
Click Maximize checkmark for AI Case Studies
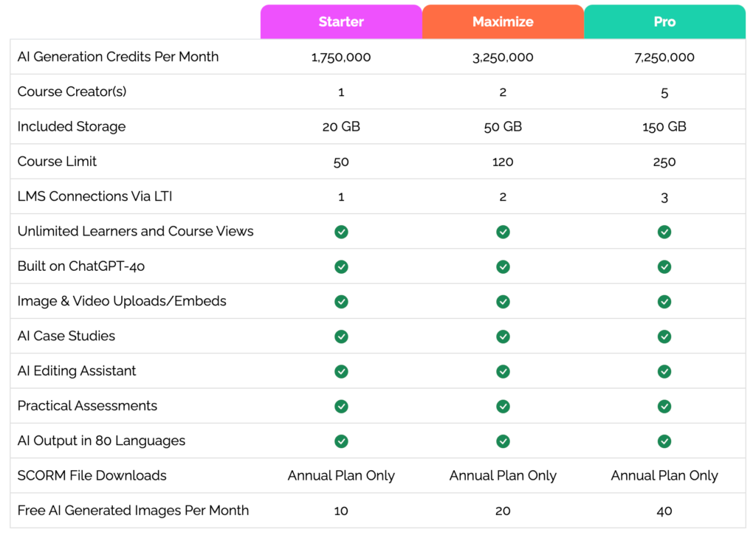pyautogui.click(x=503, y=337)
